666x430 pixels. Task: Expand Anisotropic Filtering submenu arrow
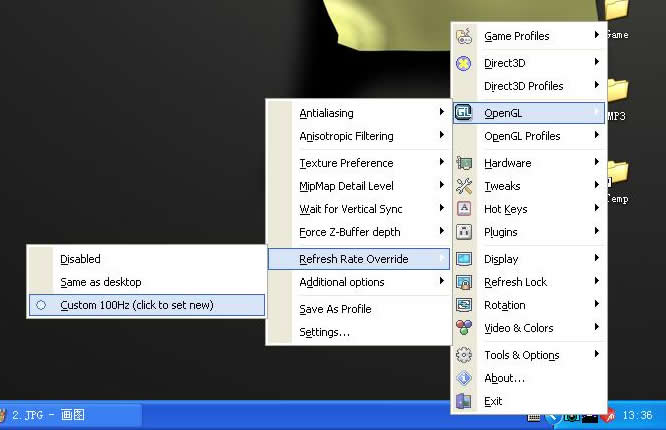pyautogui.click(x=441, y=136)
